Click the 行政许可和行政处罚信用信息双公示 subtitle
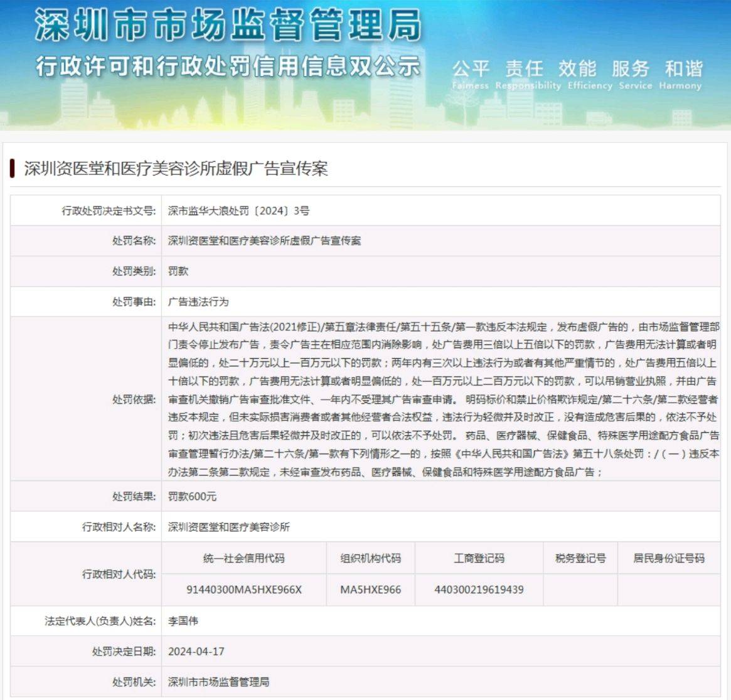Viewport: 731px width, 700px height. pyautogui.click(x=227, y=66)
